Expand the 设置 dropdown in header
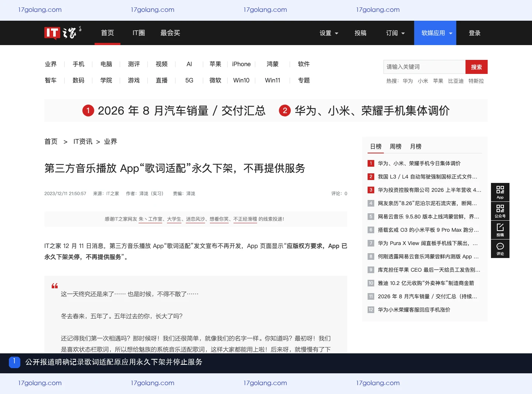Screen dimensions: 532x394 (x=329, y=33)
